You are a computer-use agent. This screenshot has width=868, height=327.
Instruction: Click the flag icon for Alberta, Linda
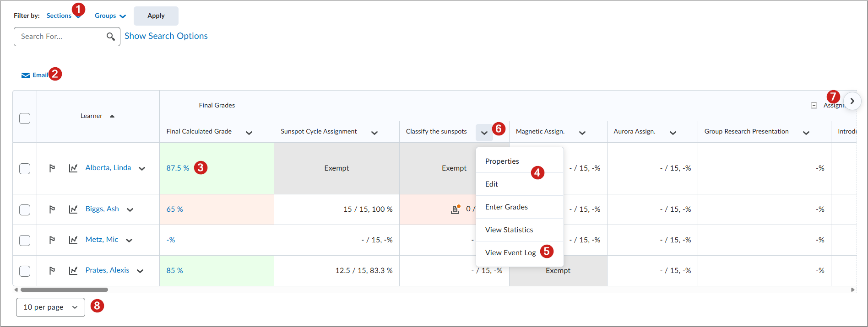52,168
